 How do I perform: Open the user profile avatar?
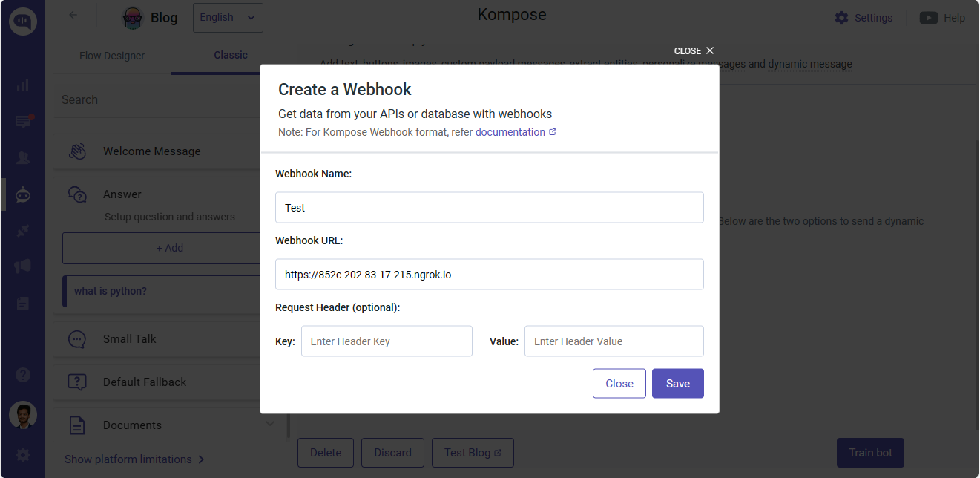tap(23, 415)
